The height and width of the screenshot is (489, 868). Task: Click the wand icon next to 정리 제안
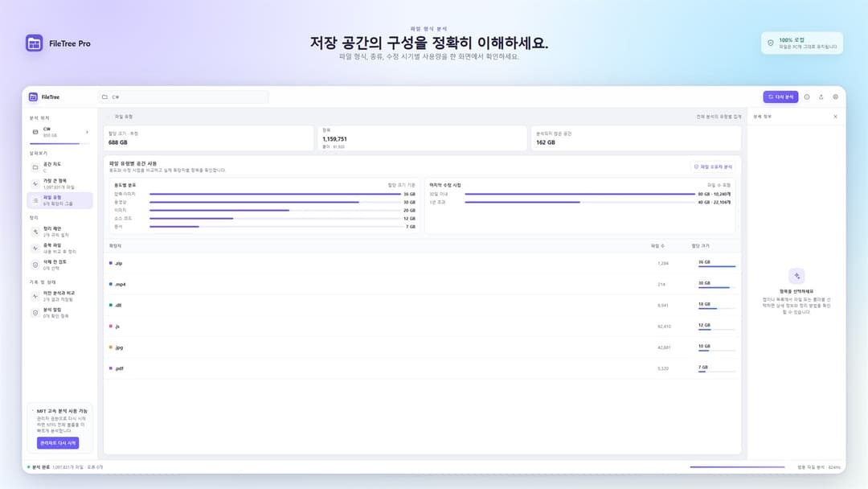[x=35, y=232]
